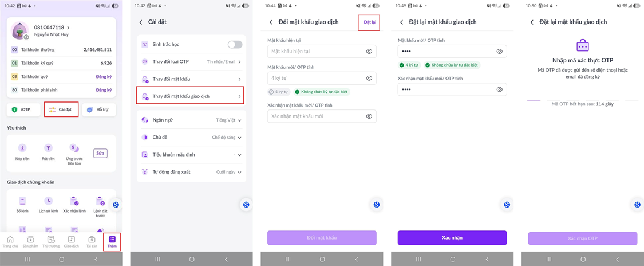644x266 pixels.
Task: Show Mật khẩu hiện tại with eye icon
Action: tap(369, 52)
